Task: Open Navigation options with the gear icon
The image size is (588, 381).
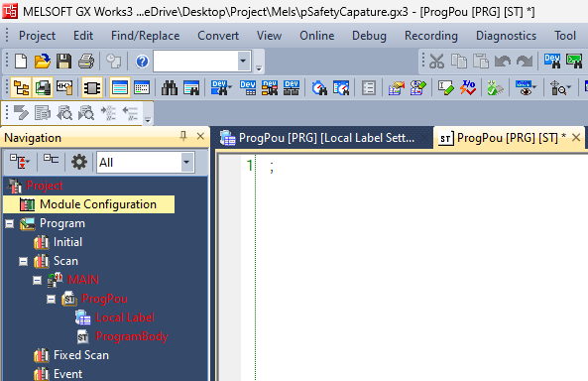Action: pos(79,162)
